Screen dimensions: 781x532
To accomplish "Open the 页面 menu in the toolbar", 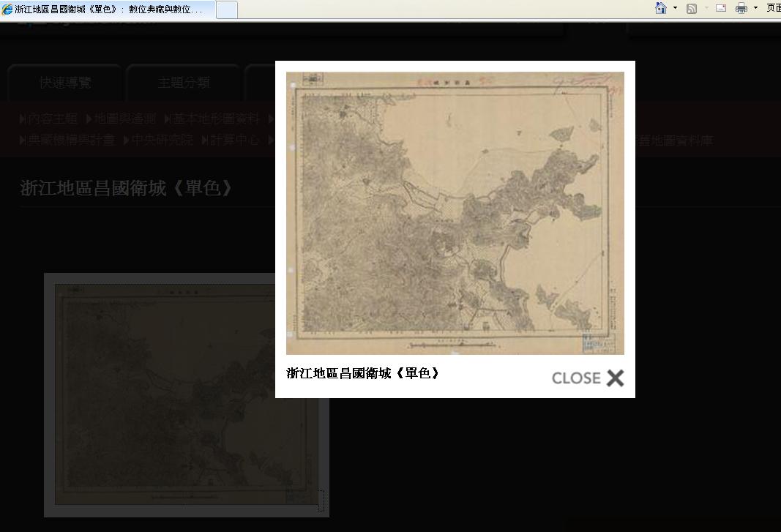I will [773, 8].
